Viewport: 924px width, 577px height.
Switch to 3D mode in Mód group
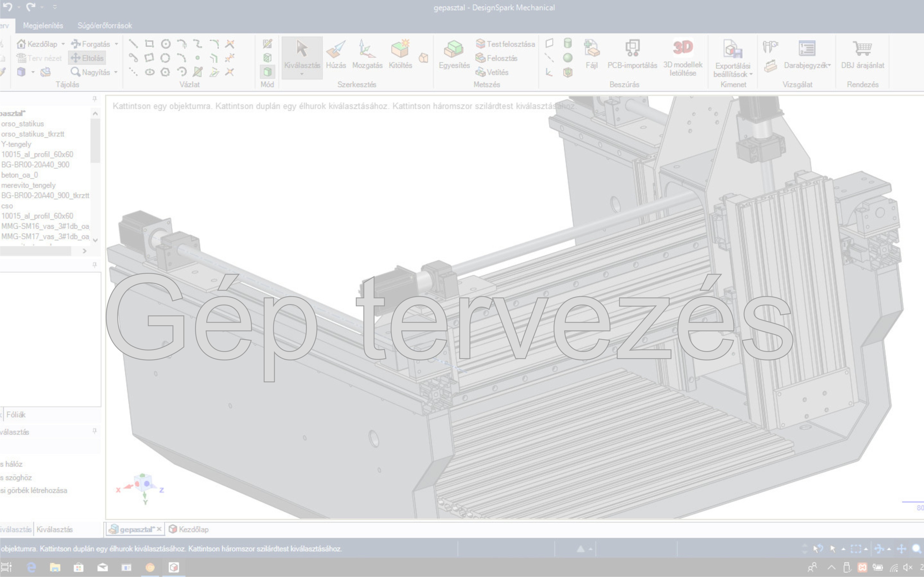[x=267, y=72]
